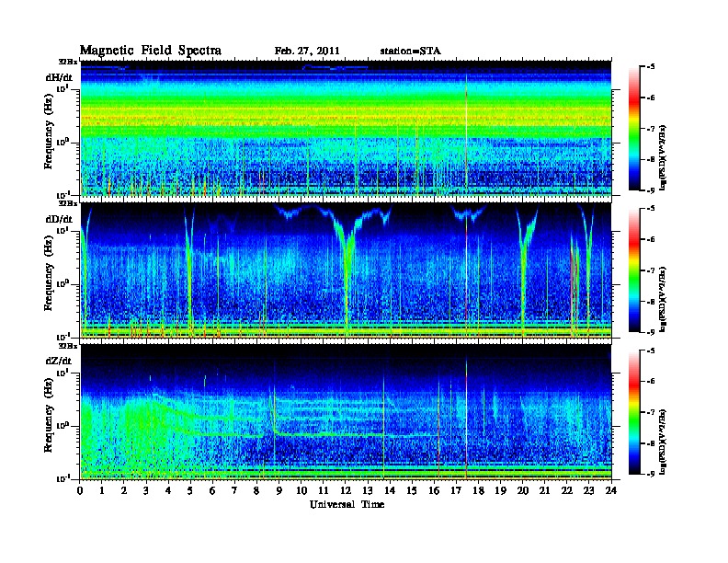Click the "3" hour tick label on time axis
The image size is (728, 563).
click(x=146, y=490)
